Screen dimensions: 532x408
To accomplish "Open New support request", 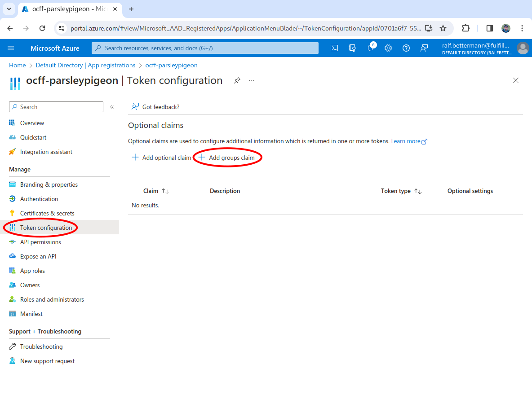I will (x=47, y=361).
